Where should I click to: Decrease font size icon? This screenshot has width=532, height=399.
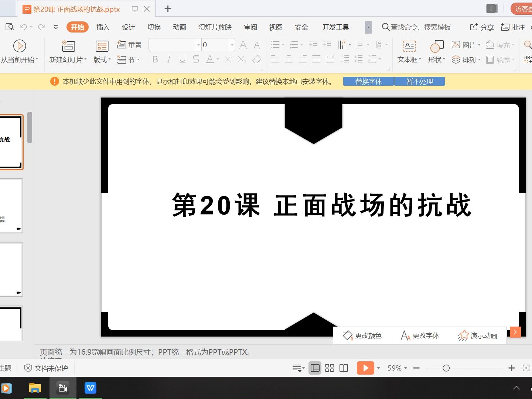click(x=258, y=45)
